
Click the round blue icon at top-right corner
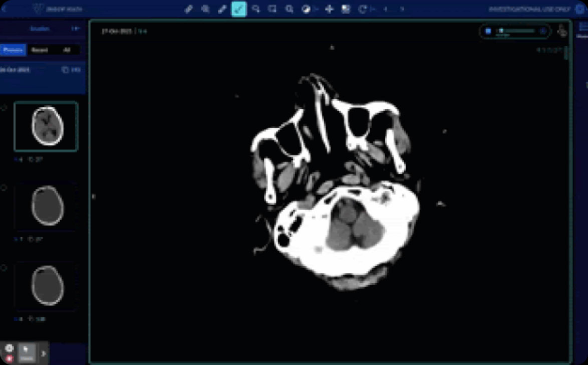click(x=580, y=9)
